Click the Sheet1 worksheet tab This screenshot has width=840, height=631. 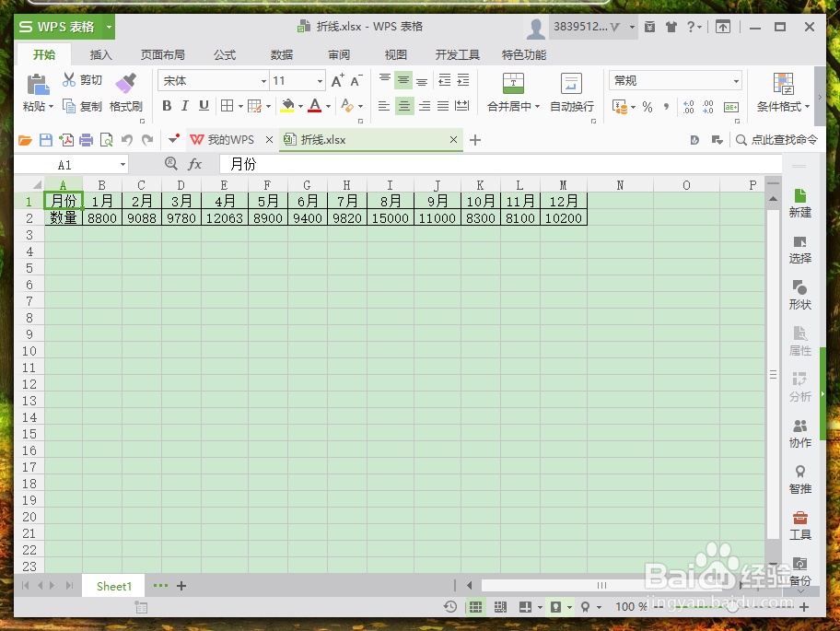tap(113, 586)
